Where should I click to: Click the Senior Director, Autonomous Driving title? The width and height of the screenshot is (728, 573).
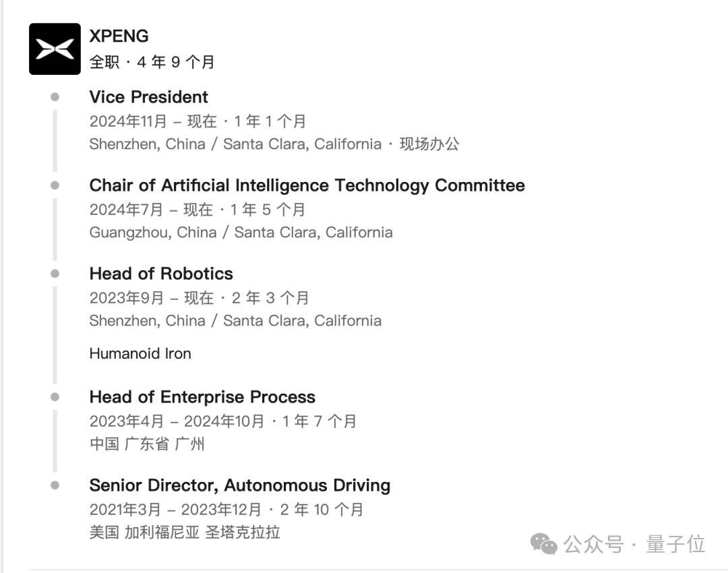point(239,485)
